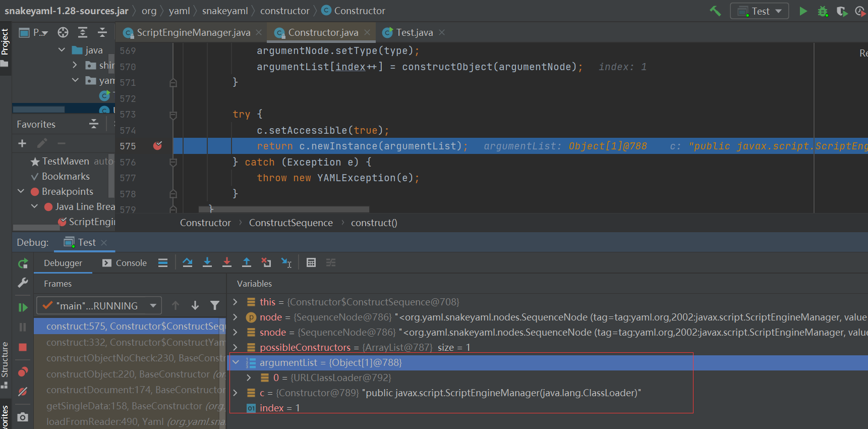Click the Build project hammer icon

[x=715, y=11]
